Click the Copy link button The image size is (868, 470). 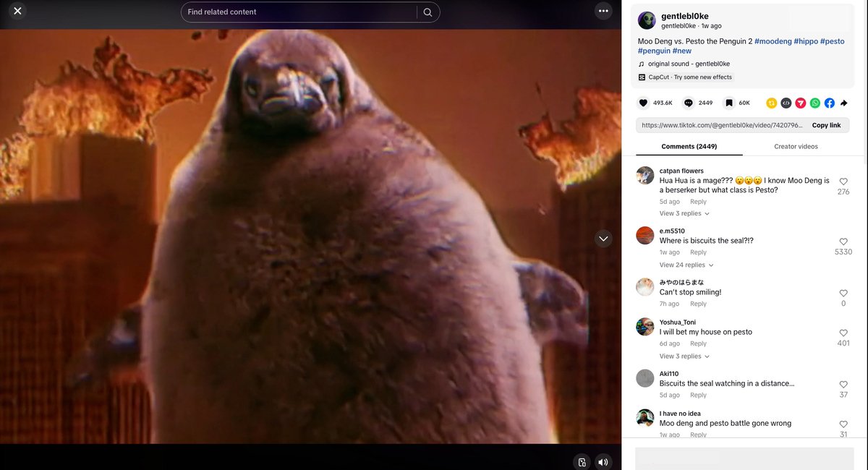coord(826,125)
